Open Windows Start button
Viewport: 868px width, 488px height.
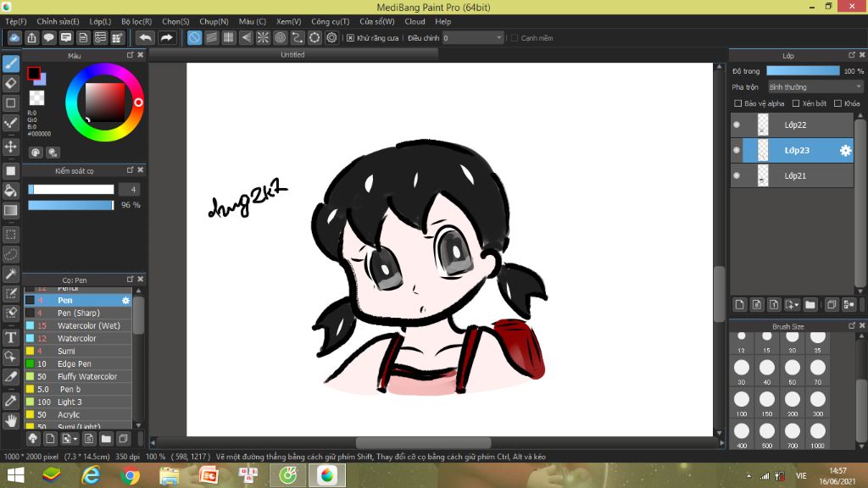point(15,475)
